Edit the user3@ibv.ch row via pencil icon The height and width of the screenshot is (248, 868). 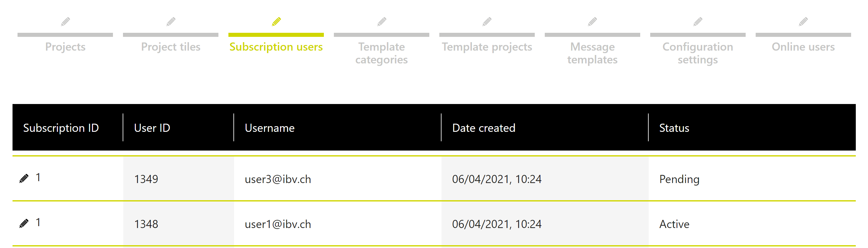click(x=24, y=178)
